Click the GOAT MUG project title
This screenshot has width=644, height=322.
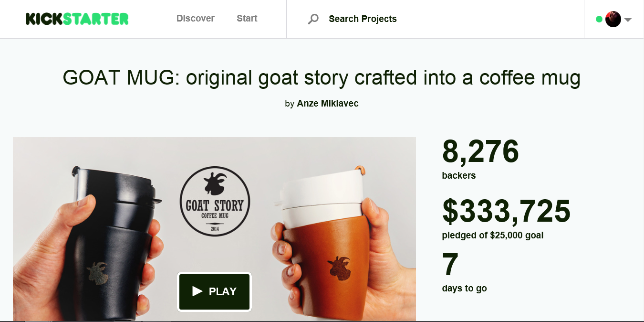[322, 77]
